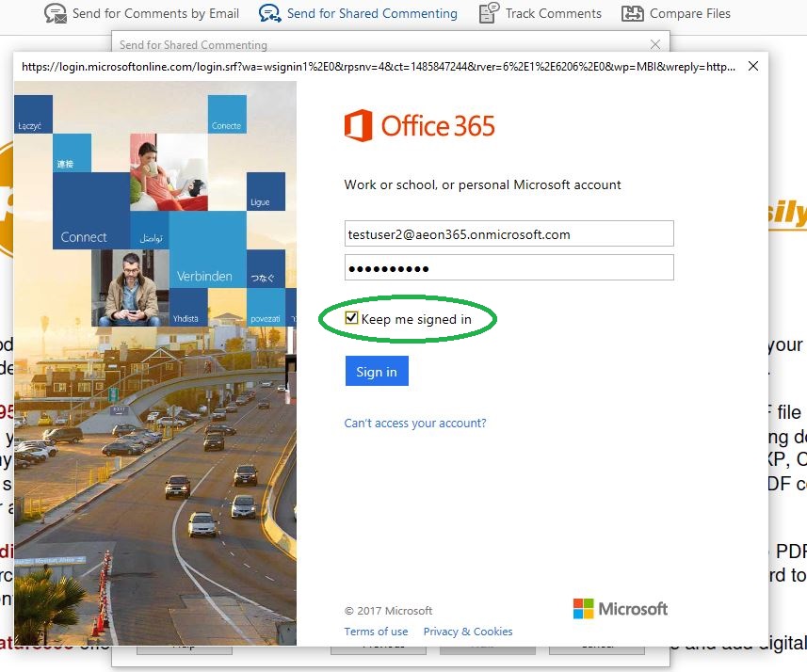Open the Privacy & Cookies link
This screenshot has height=672, width=807.
(x=468, y=632)
